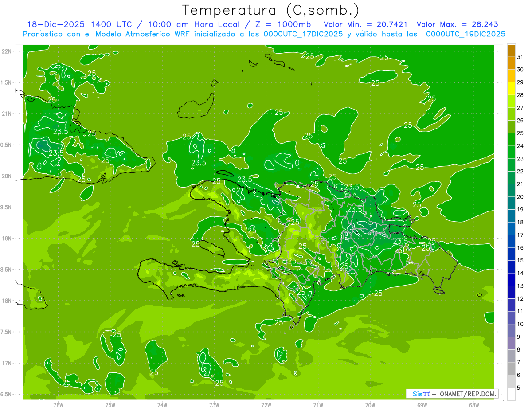Image resolution: width=532 pixels, height=411 pixels.
Task: Click the '28' value on the color scale
Action: 520,95
